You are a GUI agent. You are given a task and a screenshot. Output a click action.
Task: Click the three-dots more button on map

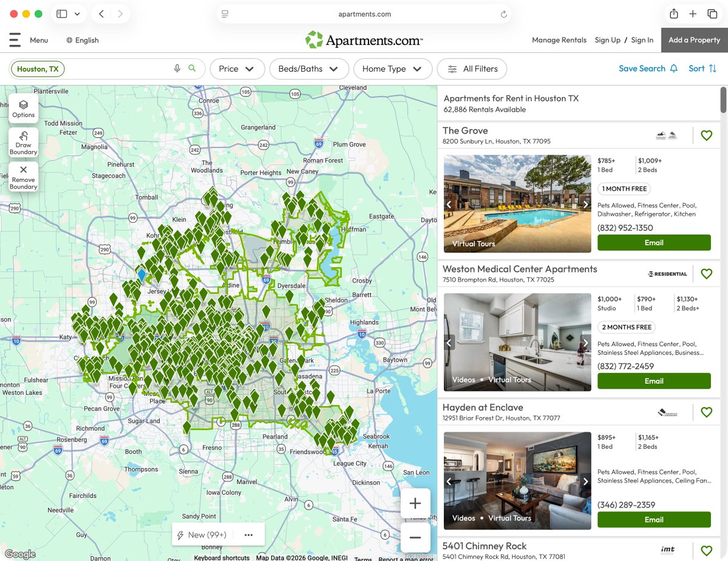tap(248, 535)
